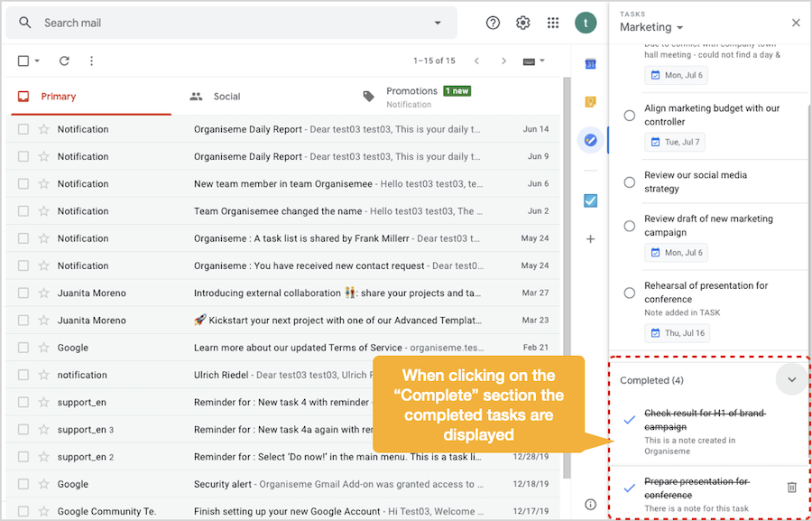The image size is (812, 521).
Task: Click the plus icon to get add-ons
Action: pyautogui.click(x=590, y=239)
